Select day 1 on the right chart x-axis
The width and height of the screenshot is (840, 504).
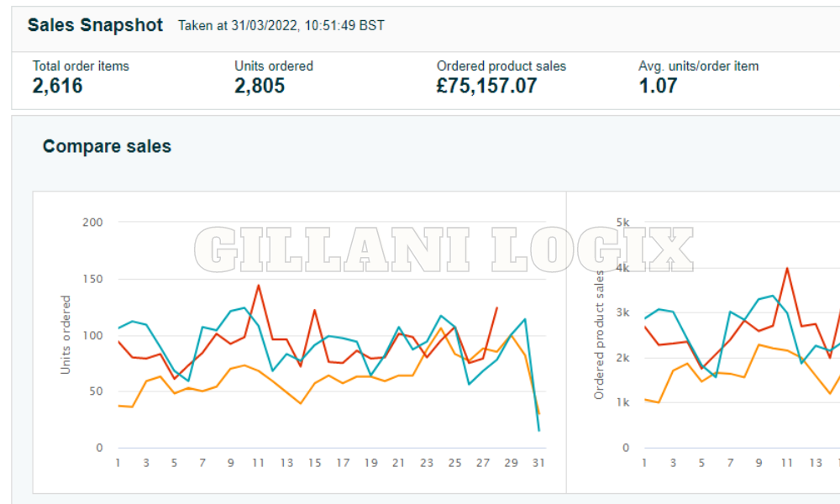[x=643, y=463]
